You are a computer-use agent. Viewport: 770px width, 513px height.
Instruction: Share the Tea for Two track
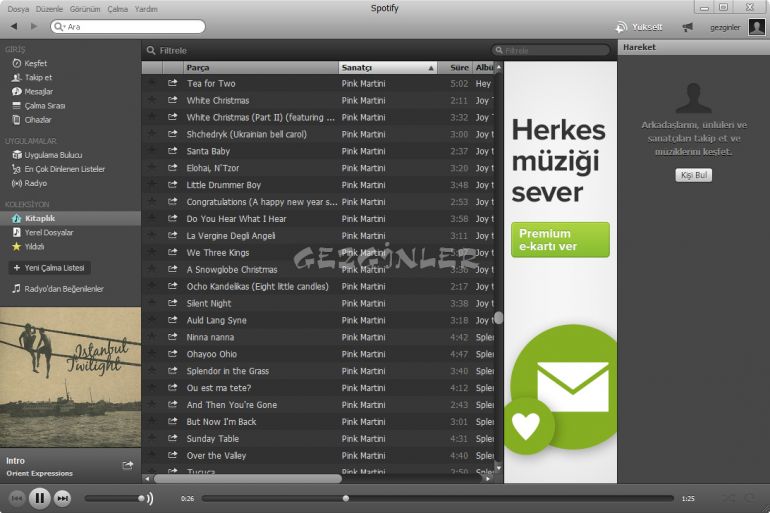(172, 83)
